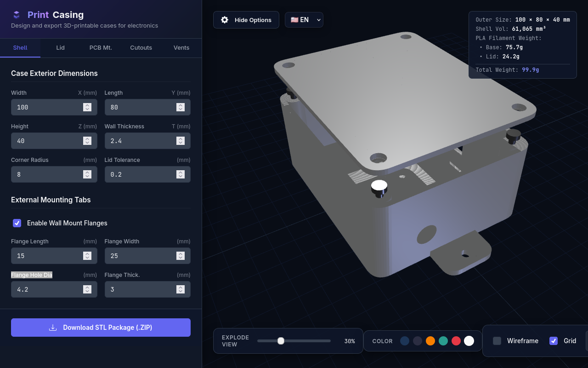This screenshot has height=368, width=588.
Task: Switch to the Lid tab
Action: (x=61, y=48)
